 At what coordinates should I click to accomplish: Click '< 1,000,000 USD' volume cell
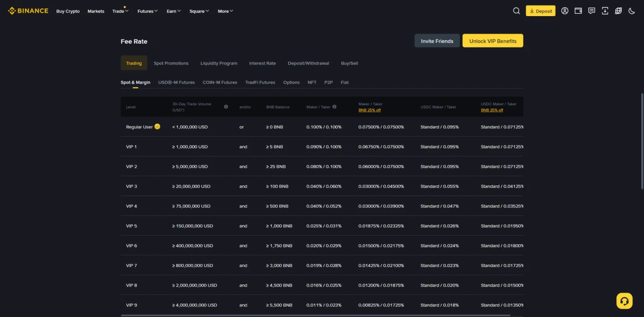190,127
